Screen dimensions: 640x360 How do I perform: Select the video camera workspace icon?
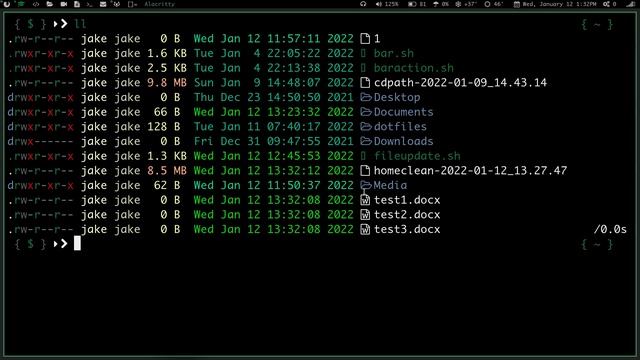64,4
